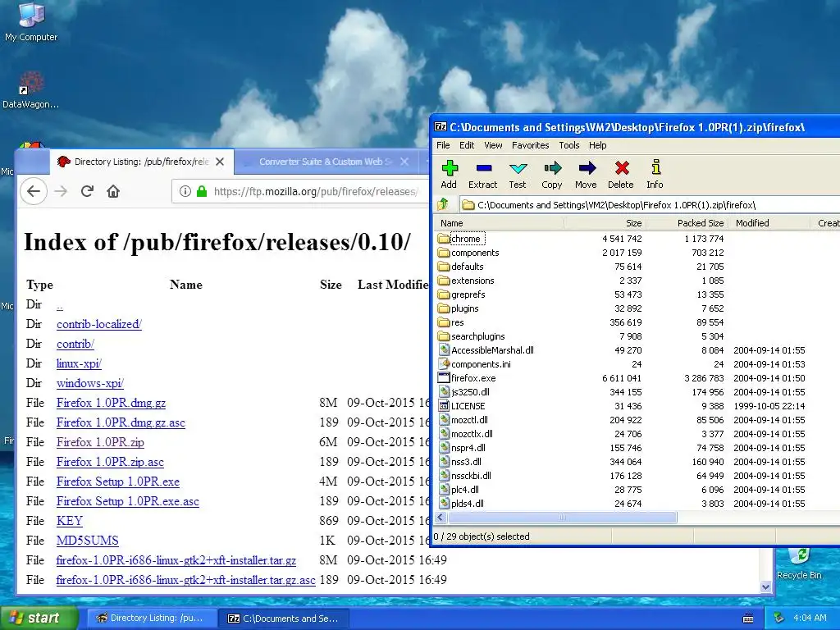Go up one folder level in 7-Zip
The image size is (840, 630).
[x=443, y=204]
